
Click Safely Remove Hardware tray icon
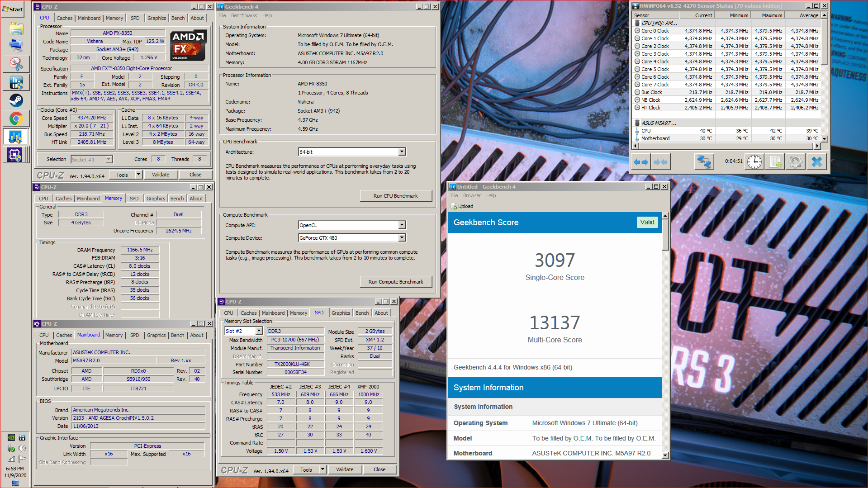11,448
